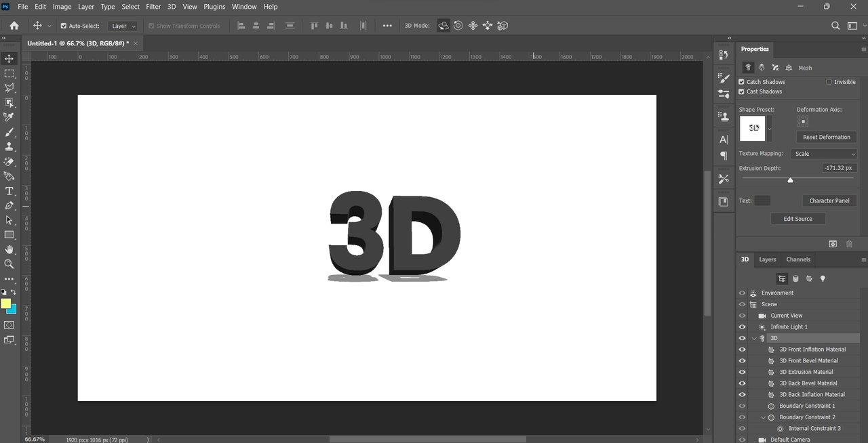Open the Window menu
Viewport: 868px width, 443px height.
click(x=244, y=6)
